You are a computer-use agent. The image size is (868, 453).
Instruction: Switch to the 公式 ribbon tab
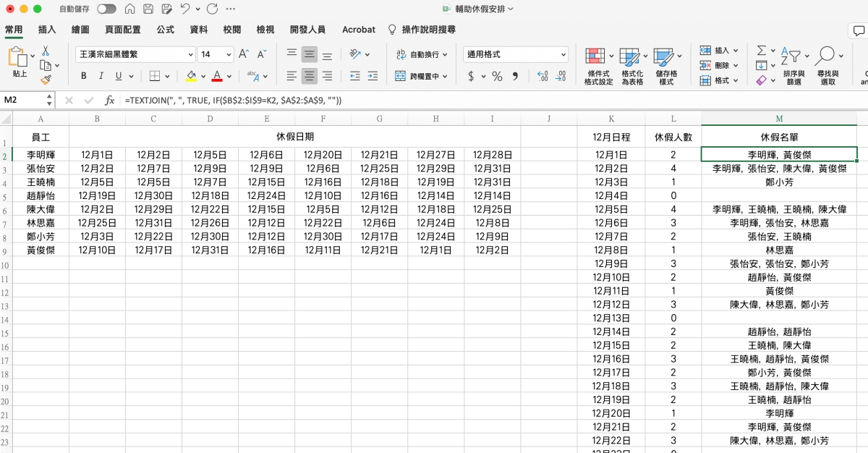click(165, 30)
